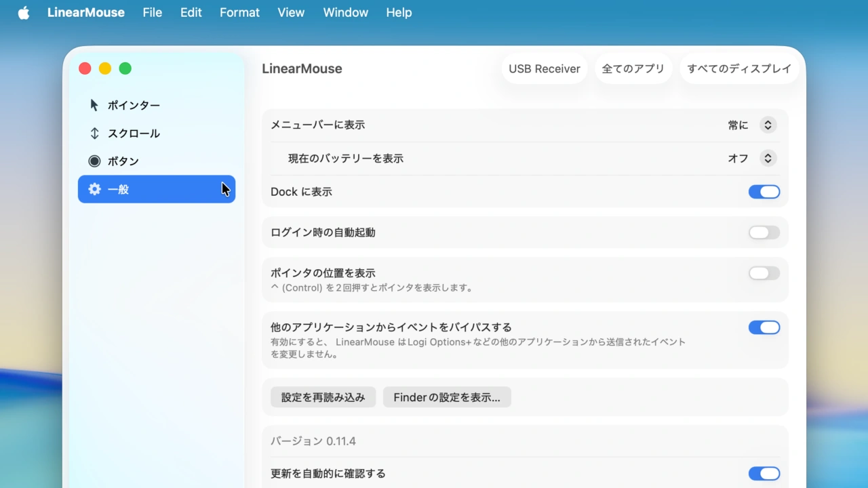
Task: Select ボタン in the sidebar
Action: click(157, 161)
